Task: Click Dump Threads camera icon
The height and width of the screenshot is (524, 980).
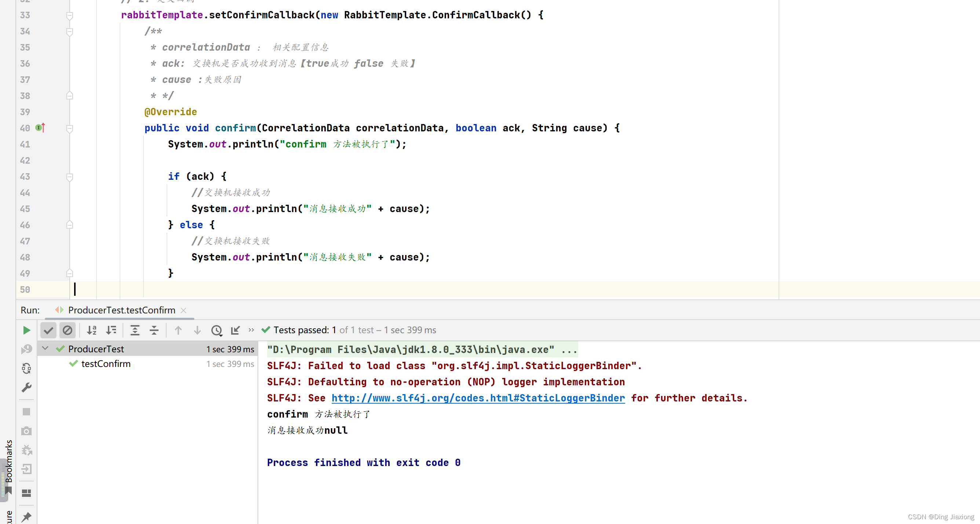Action: tap(26, 431)
